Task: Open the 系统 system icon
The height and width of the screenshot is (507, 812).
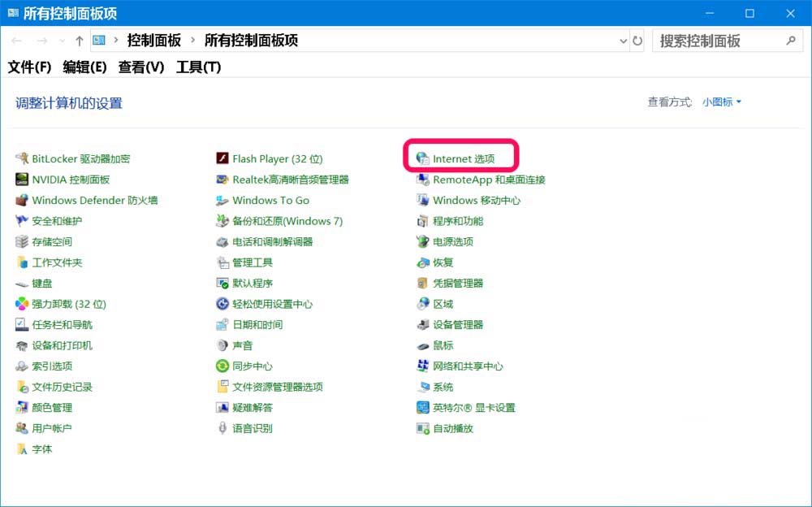Action: (x=422, y=387)
